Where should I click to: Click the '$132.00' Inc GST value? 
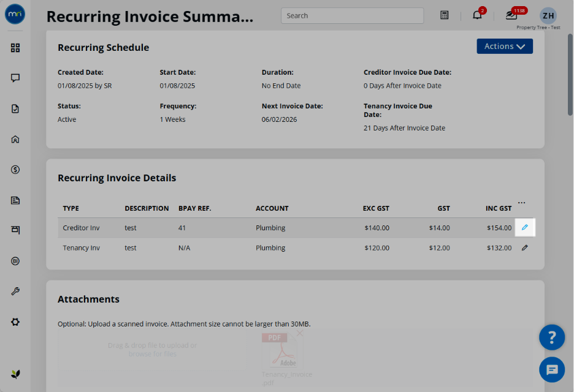click(x=499, y=248)
